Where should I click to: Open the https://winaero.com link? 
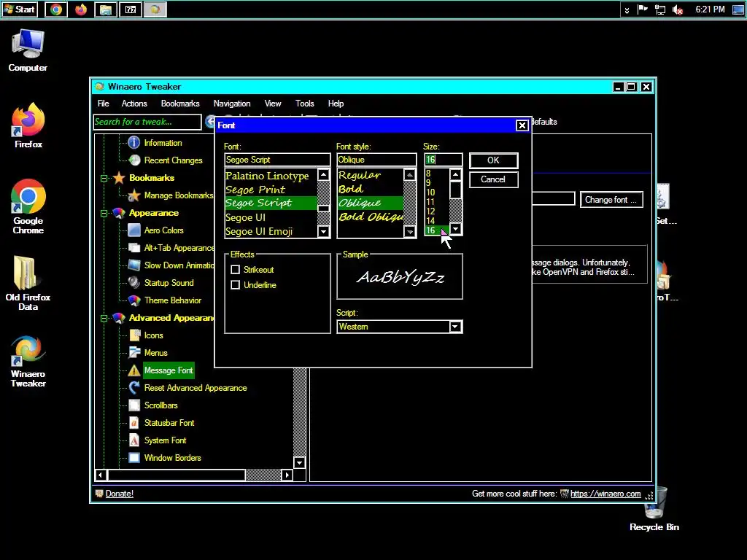pos(605,494)
